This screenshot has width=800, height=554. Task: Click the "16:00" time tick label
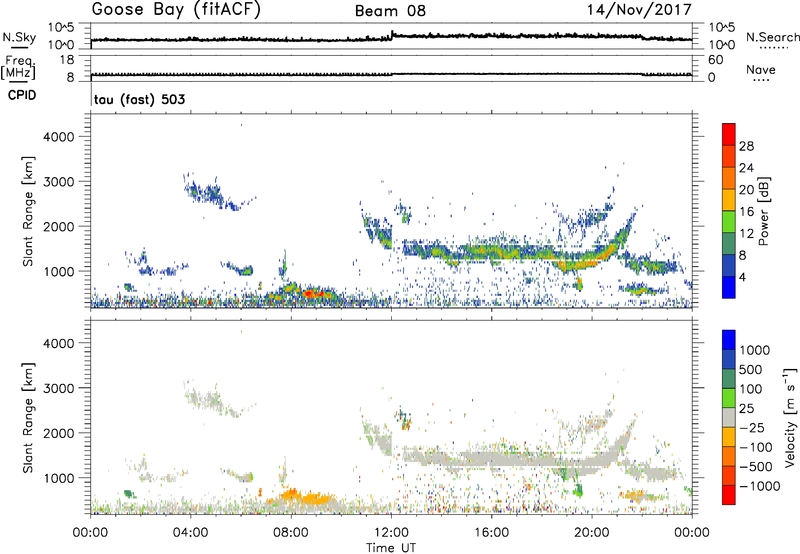(x=491, y=533)
